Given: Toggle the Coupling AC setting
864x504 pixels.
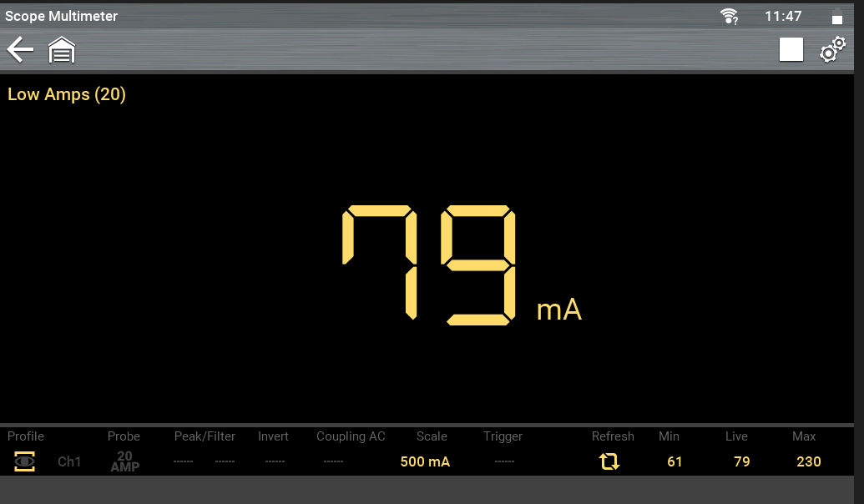Looking at the screenshot, I should point(333,461).
